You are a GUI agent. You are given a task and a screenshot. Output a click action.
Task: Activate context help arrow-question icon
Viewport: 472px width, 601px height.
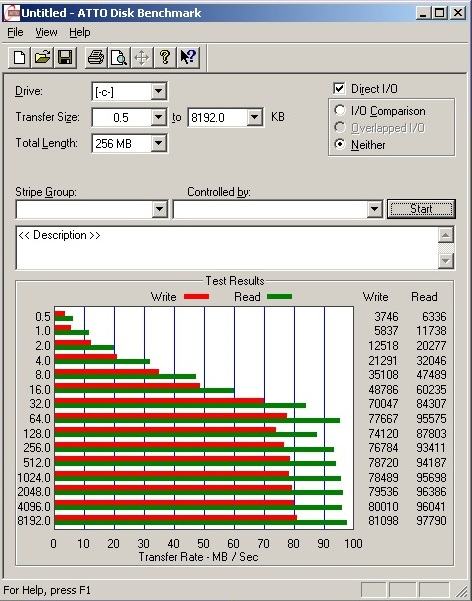click(x=188, y=58)
